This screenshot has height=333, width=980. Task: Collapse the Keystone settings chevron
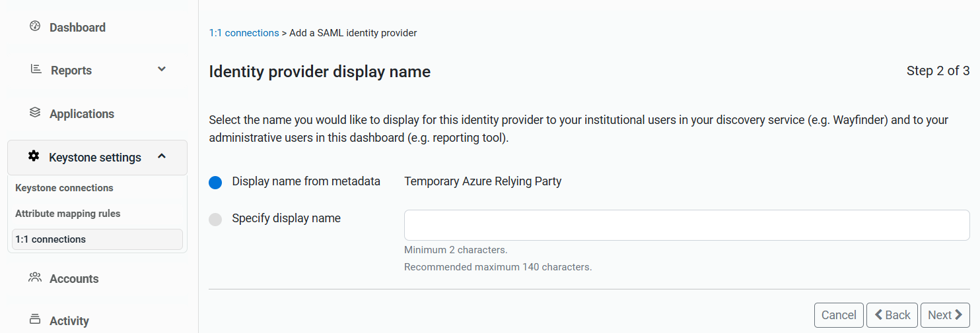coord(162,156)
